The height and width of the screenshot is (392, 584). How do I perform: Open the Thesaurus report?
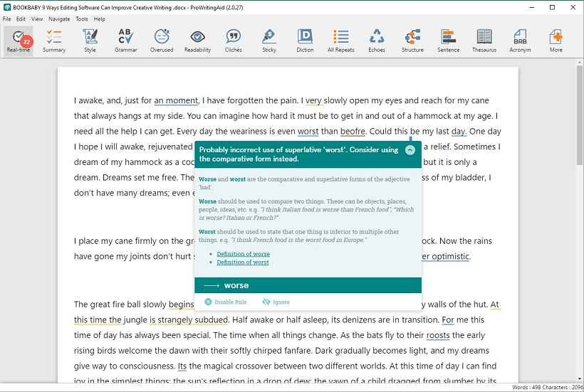click(484, 41)
